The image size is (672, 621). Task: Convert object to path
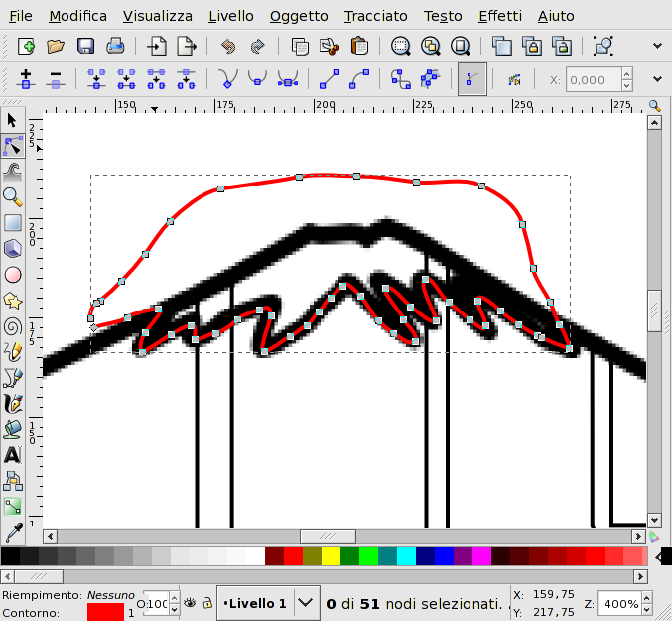[401, 79]
